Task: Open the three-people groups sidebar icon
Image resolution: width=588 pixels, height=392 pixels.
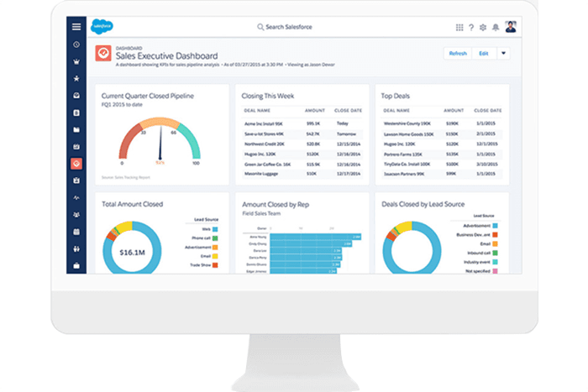Action: tap(76, 215)
